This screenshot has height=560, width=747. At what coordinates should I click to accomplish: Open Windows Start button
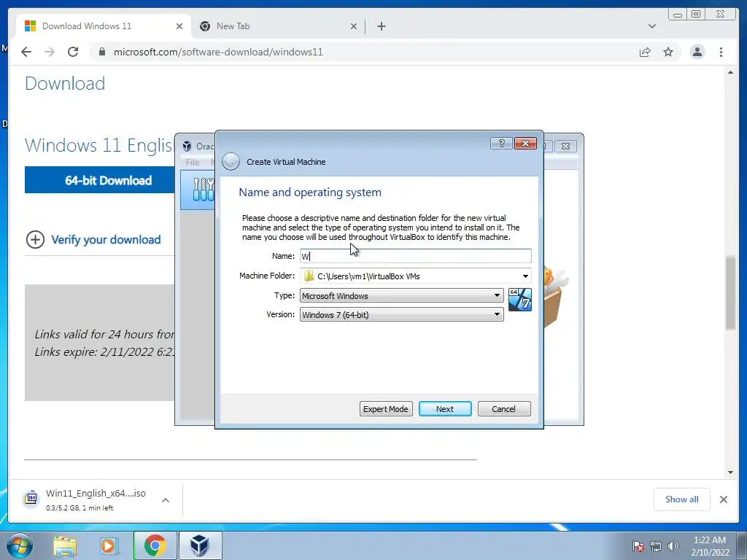coord(20,545)
